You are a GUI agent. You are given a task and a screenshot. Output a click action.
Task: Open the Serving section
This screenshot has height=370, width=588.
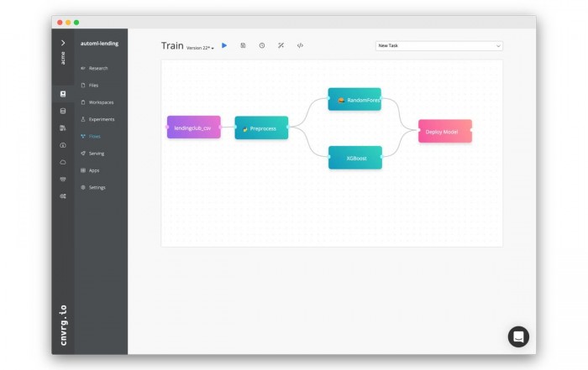tap(96, 154)
